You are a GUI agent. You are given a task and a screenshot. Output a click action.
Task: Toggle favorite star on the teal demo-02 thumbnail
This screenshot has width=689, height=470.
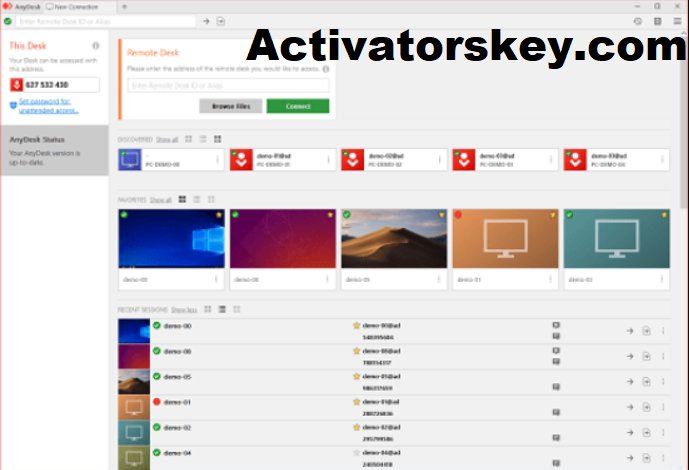(664, 215)
